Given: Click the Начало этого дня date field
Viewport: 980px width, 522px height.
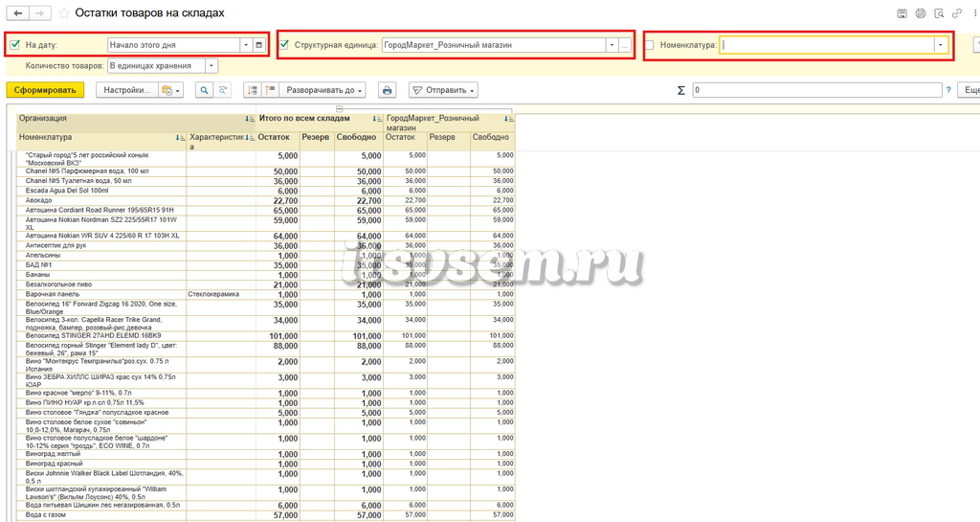Looking at the screenshot, I should [174, 45].
